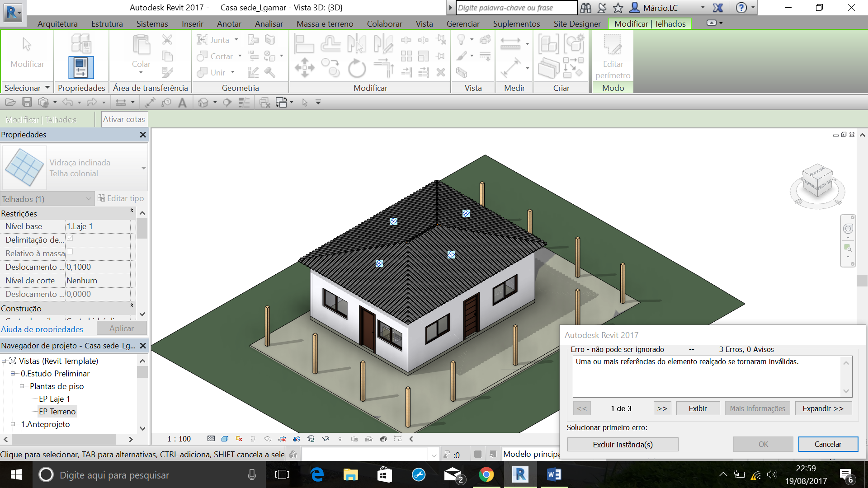Select EP Laje 1 in project browser
Image resolution: width=868 pixels, height=488 pixels.
54,399
